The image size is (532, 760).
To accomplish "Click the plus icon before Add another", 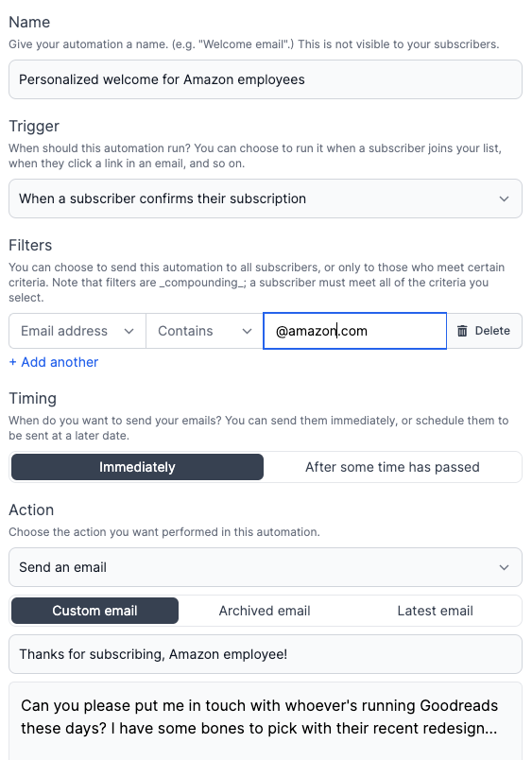I will pyautogui.click(x=12, y=362).
